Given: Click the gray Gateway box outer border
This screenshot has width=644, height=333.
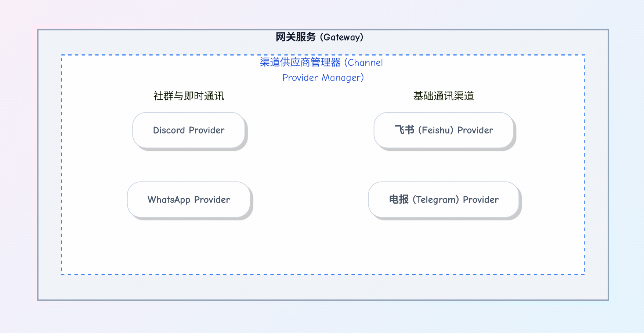Looking at the screenshot, I should point(38,165).
